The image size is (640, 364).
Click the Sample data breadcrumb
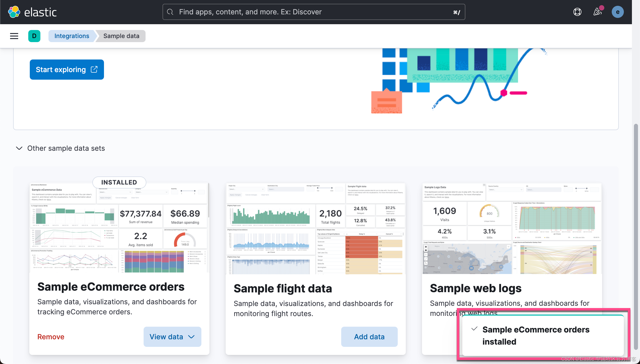[x=121, y=36]
